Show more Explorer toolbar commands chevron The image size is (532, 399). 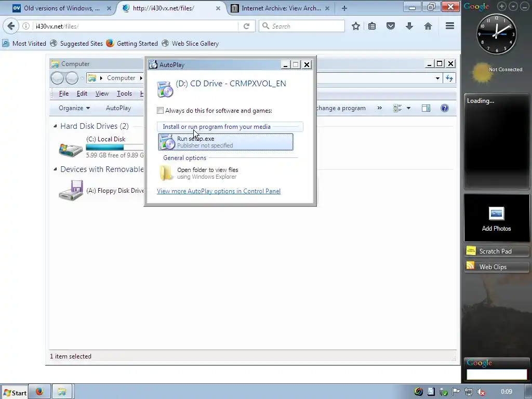coord(380,108)
